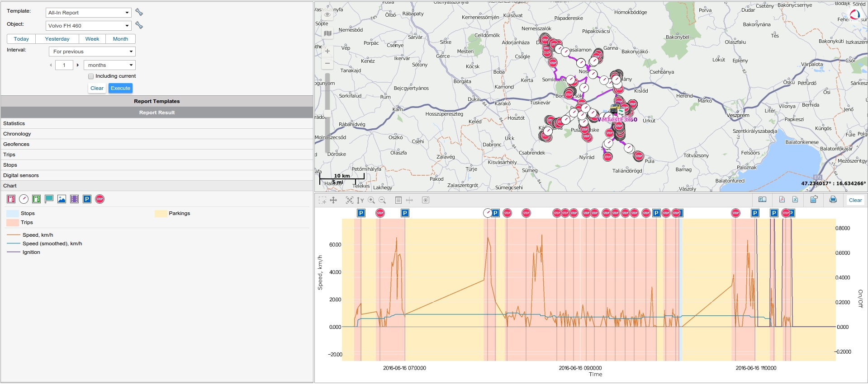868x384 pixels.
Task: Open the Trips report section
Action: [9, 155]
